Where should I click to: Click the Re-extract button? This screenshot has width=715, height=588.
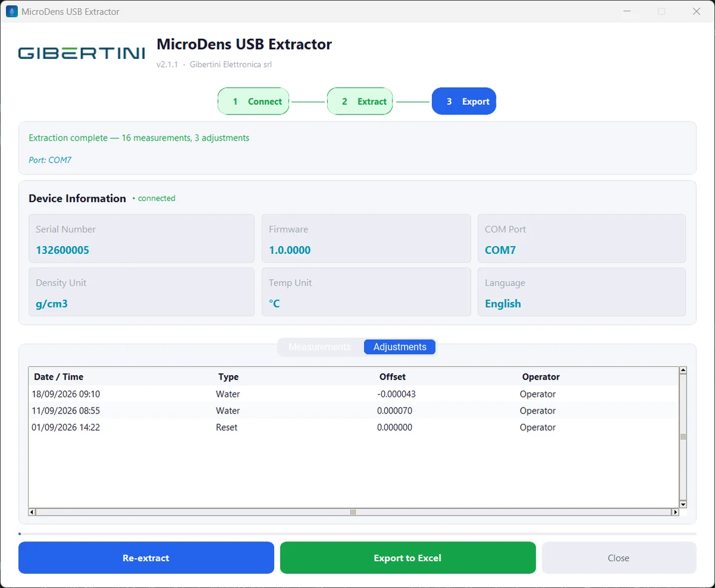146,558
